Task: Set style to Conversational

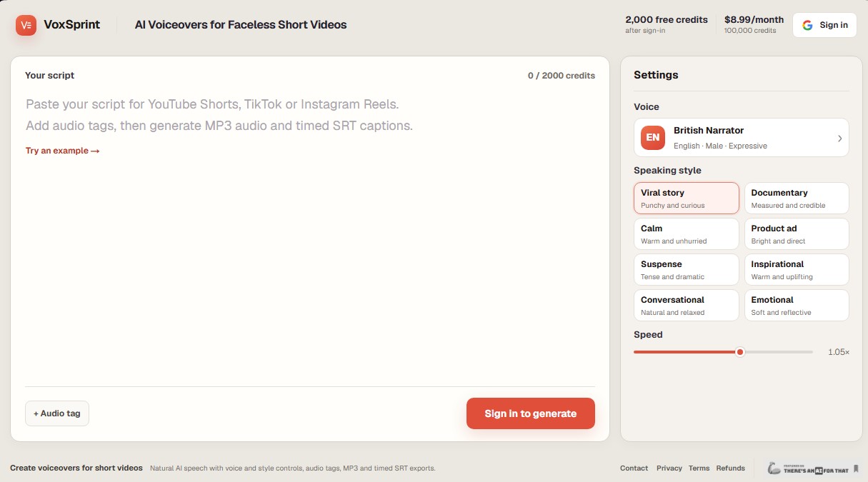Action: [686, 305]
